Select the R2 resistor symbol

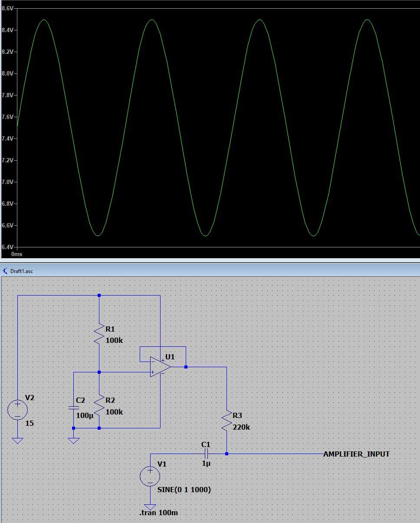[99, 405]
